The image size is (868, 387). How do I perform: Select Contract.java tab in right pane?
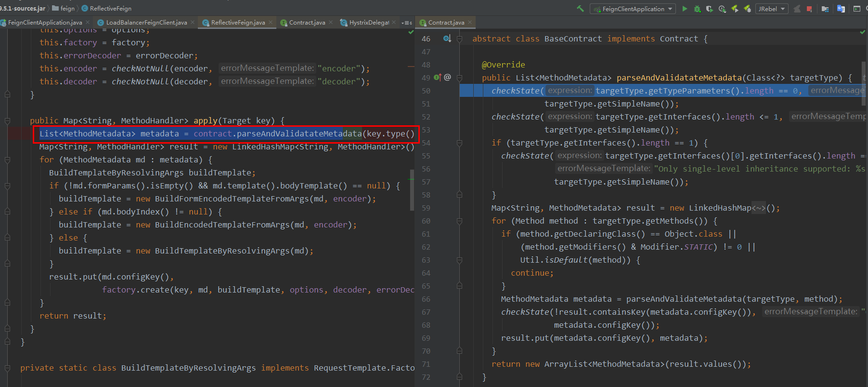coord(446,22)
